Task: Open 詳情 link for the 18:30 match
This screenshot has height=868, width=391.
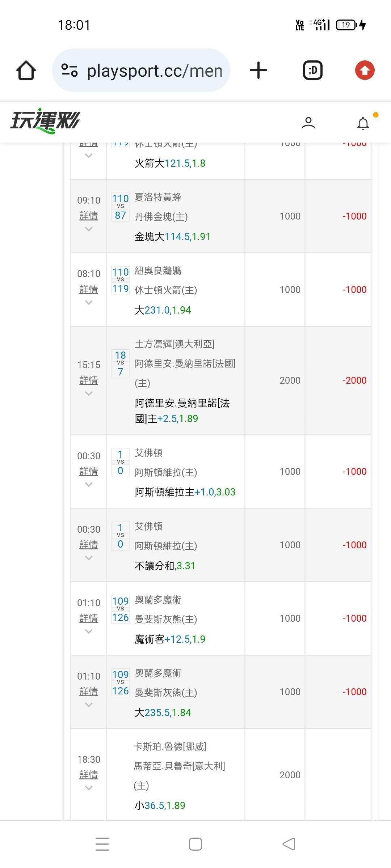Action: coord(89,775)
